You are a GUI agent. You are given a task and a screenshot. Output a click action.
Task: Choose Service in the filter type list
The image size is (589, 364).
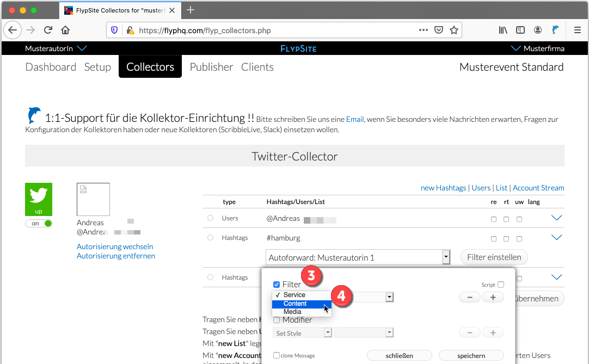point(302,295)
